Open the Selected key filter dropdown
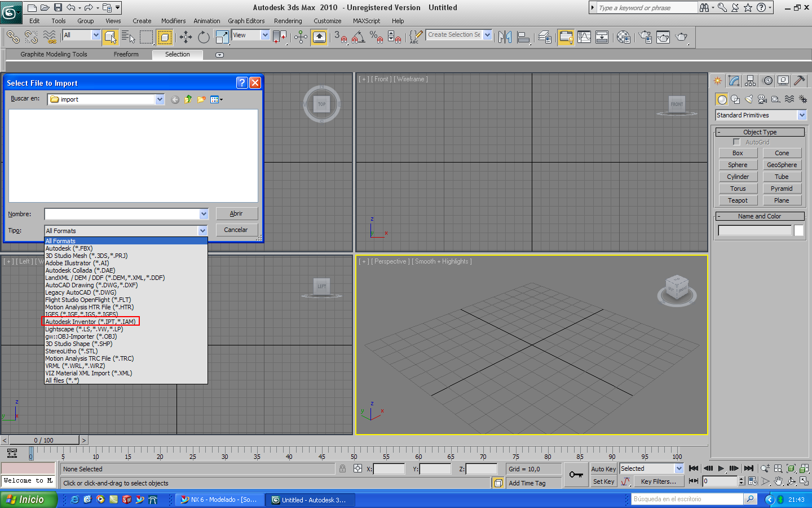This screenshot has width=812, height=508. pos(679,468)
